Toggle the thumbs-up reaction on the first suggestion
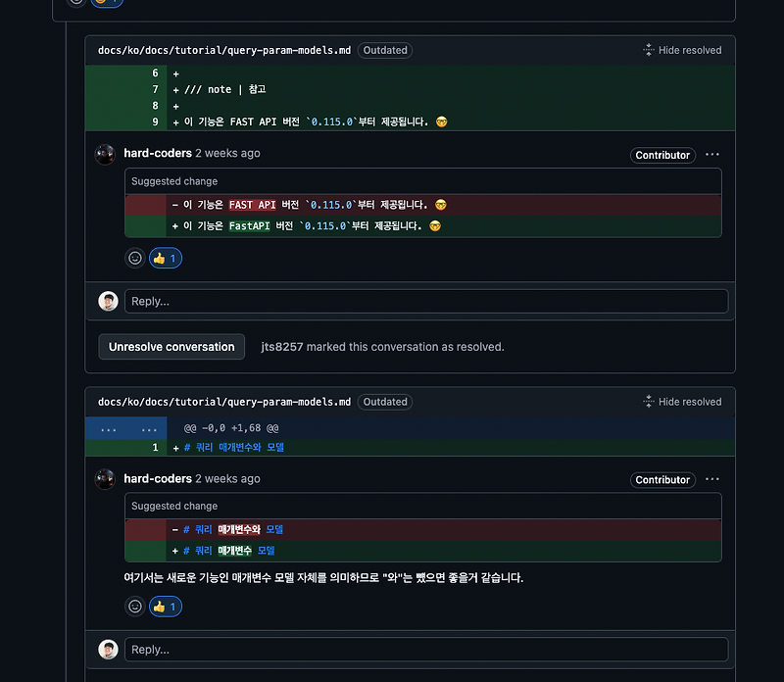784x682 pixels. click(x=165, y=258)
